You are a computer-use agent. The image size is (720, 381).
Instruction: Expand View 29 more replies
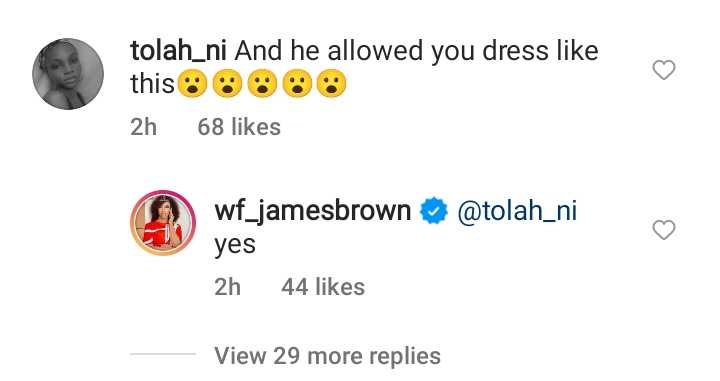(x=327, y=356)
